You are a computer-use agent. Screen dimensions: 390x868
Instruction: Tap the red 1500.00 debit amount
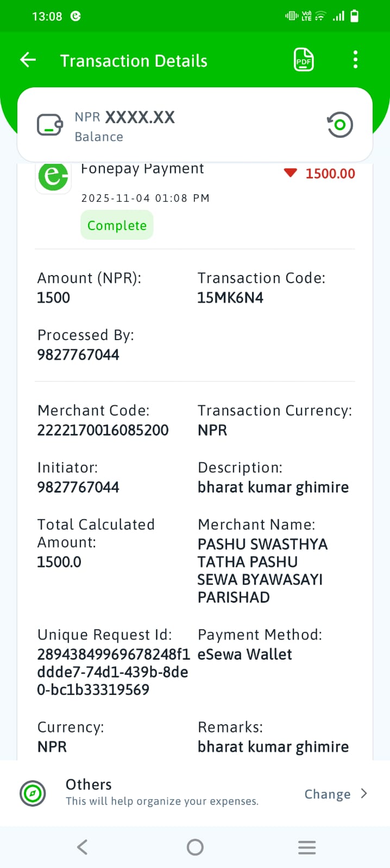coord(330,174)
